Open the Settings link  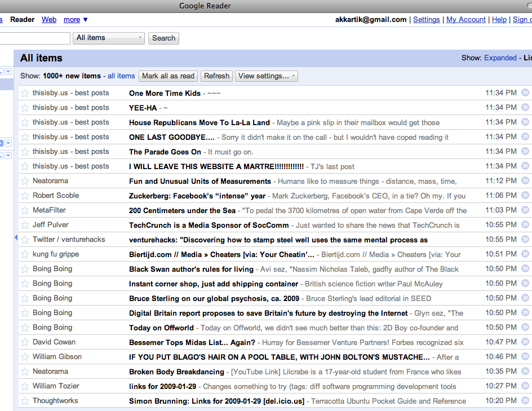426,20
